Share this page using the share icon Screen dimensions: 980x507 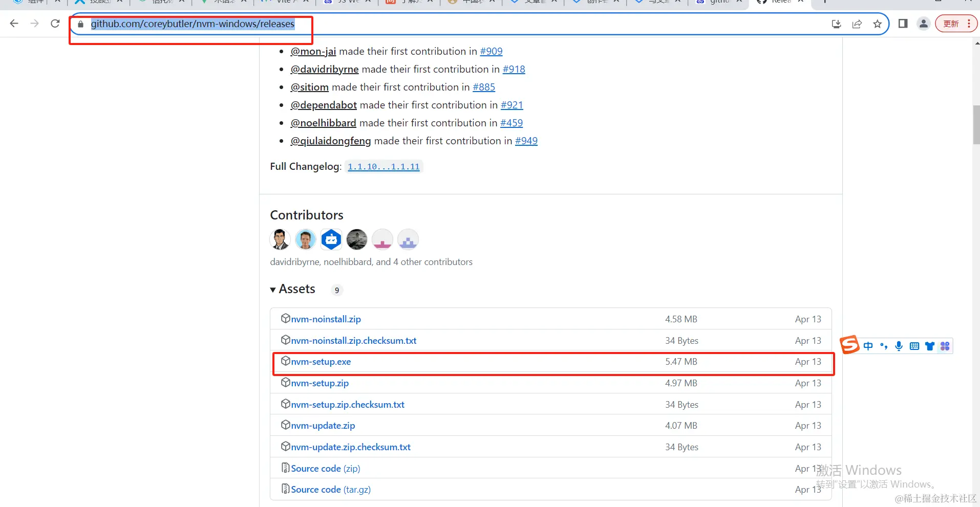[857, 24]
